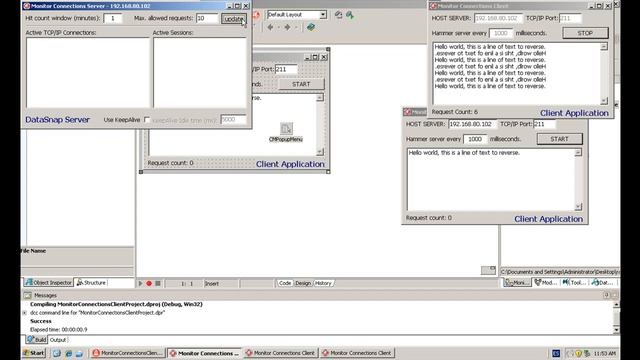Select the Dat... data explorer tab
The height and width of the screenshot is (360, 640).
tap(603, 282)
